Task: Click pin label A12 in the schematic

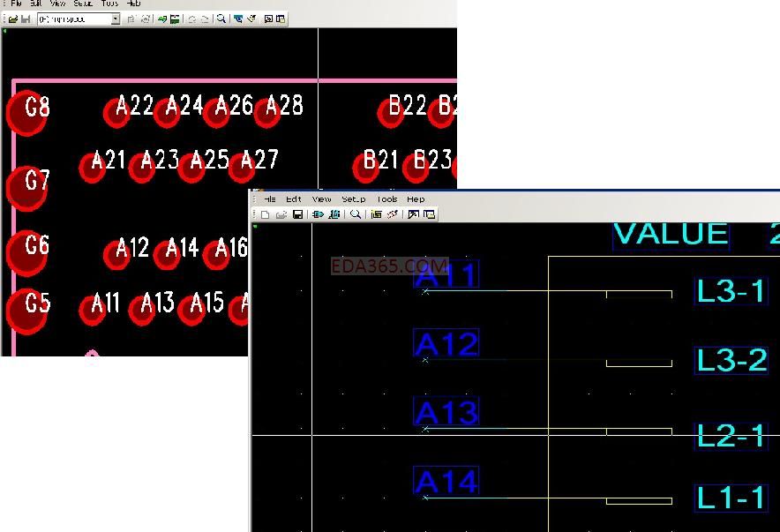Action: 446,343
